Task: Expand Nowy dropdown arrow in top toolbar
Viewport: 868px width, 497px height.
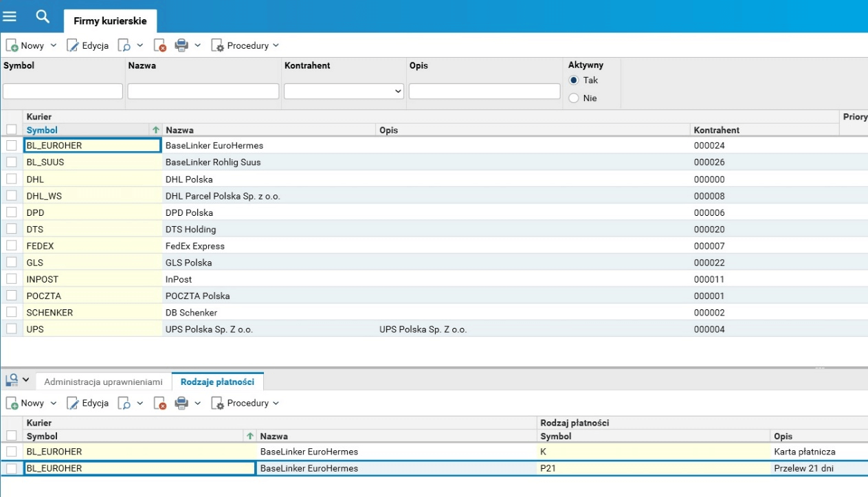Action: click(54, 45)
